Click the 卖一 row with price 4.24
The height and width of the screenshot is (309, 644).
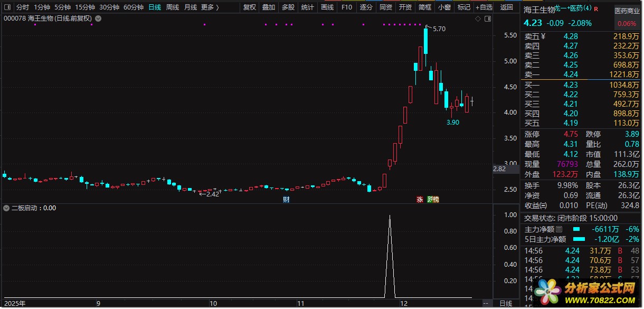pos(582,74)
